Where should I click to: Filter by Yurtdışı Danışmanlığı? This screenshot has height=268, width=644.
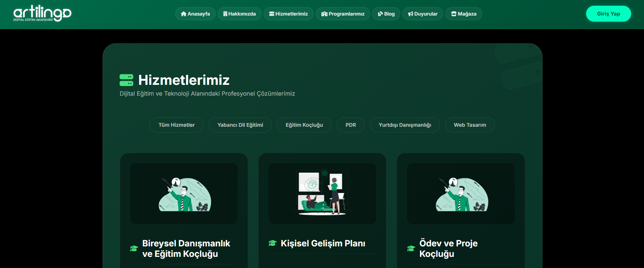405,125
